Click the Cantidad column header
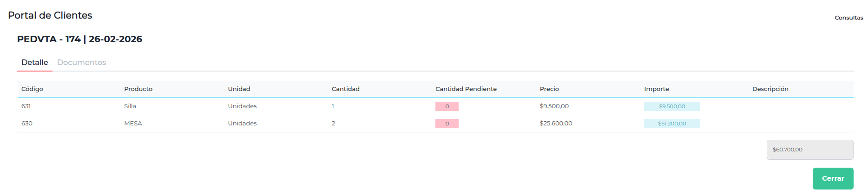Viewport: 868px width, 196px height. tap(345, 89)
